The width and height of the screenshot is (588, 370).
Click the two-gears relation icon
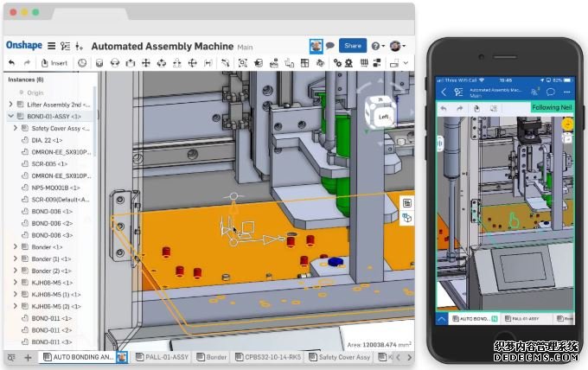[x=337, y=63]
